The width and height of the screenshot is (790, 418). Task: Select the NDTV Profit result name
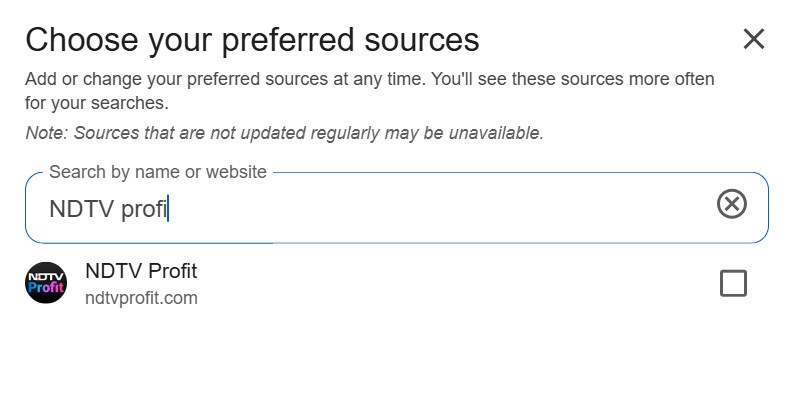tap(141, 271)
